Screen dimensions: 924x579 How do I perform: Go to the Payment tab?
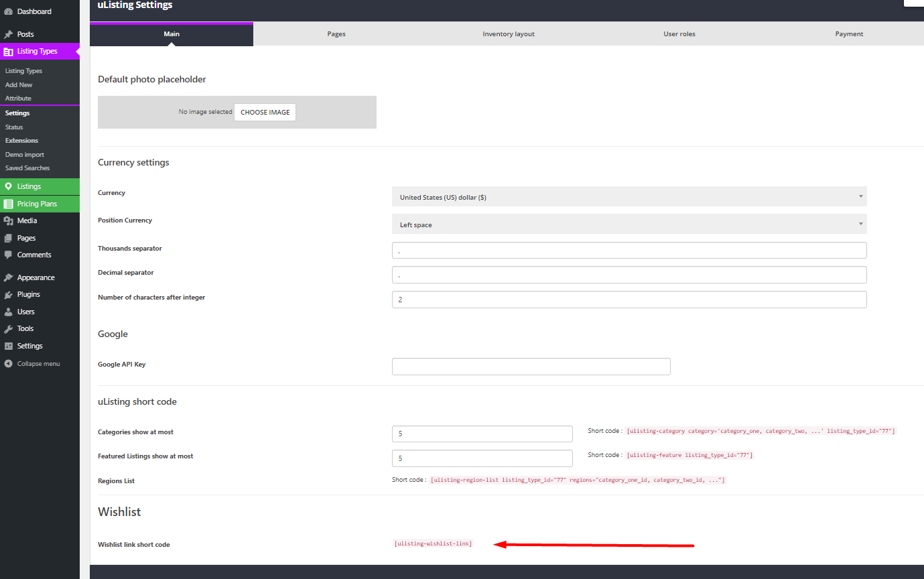pos(849,34)
